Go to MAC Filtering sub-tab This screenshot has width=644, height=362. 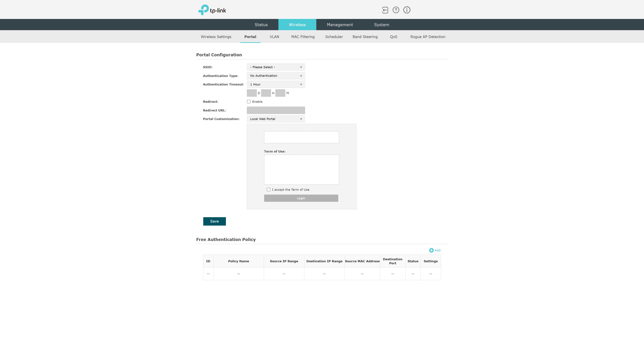[x=303, y=37]
